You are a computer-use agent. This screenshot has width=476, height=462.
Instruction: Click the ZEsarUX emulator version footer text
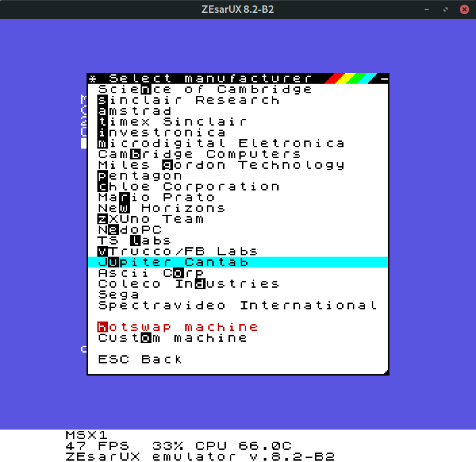click(200, 457)
